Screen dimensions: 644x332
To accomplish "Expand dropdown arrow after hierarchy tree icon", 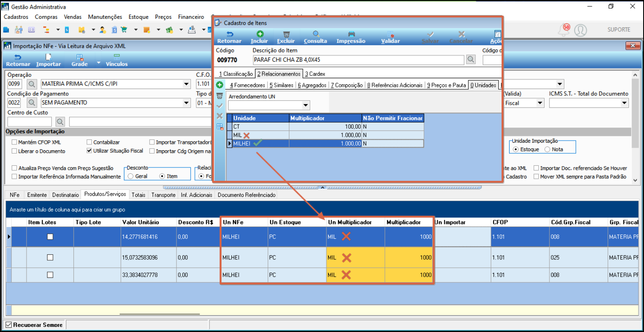I will pyautogui.click(x=58, y=30).
